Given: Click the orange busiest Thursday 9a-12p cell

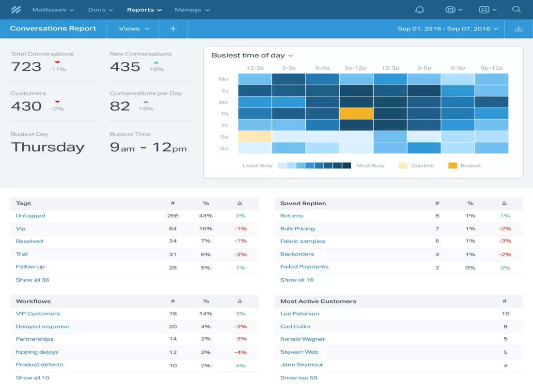Looking at the screenshot, I should tap(356, 114).
